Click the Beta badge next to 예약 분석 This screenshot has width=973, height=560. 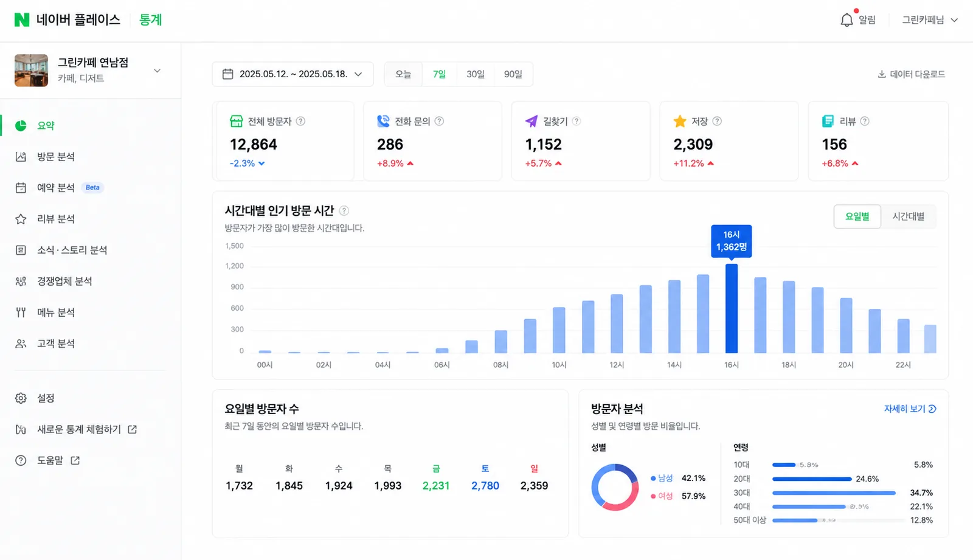[92, 187]
